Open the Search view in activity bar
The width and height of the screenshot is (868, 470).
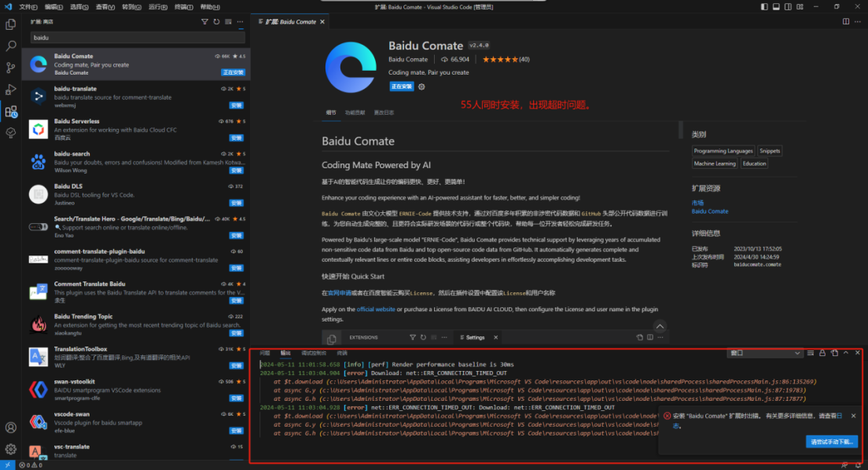10,46
